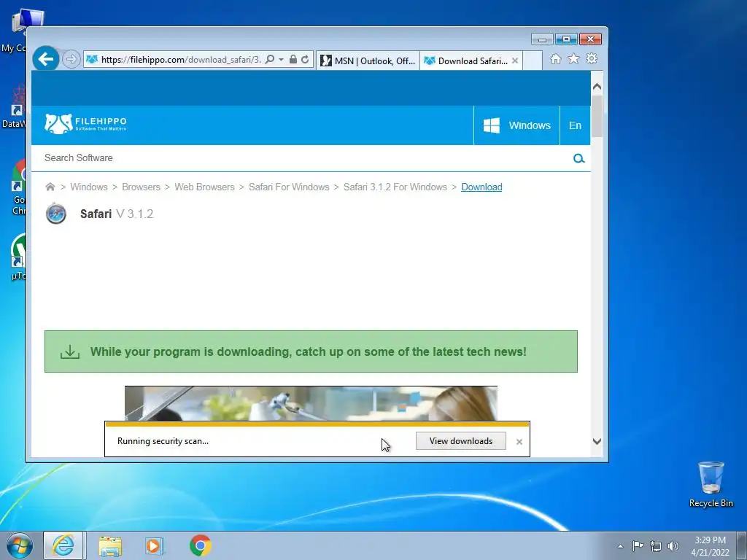Click the FileHippo logo
The image size is (747, 560).
86,124
